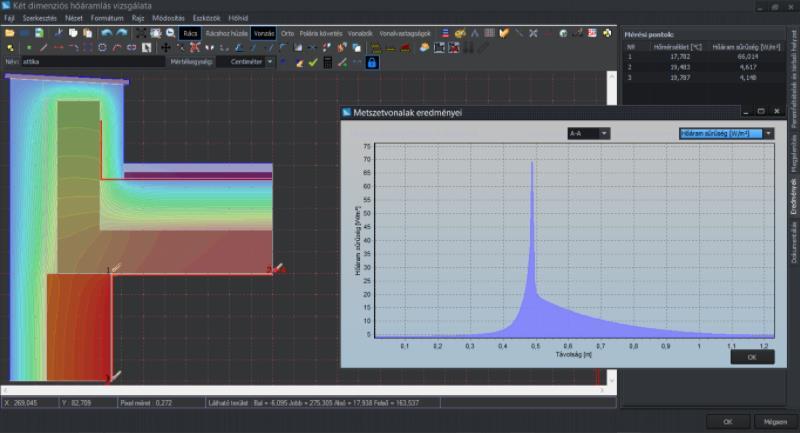This screenshot has width=800, height=433.
Task: Click the sun and cloud climate icon
Action: coord(424,47)
